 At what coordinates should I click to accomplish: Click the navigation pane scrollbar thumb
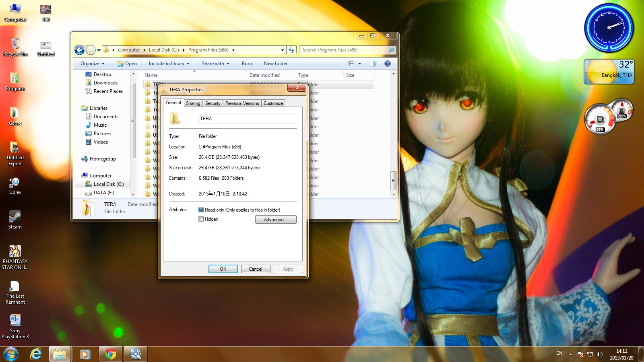pyautogui.click(x=132, y=121)
